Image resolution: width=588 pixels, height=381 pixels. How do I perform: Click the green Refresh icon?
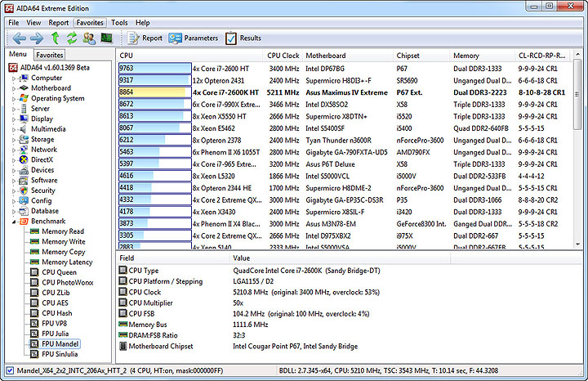point(72,38)
